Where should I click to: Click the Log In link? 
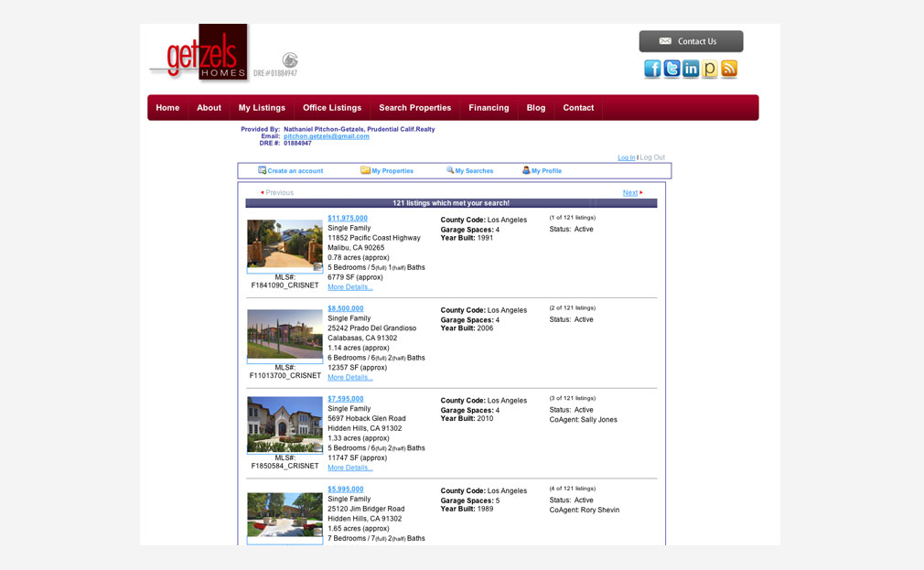pos(626,156)
